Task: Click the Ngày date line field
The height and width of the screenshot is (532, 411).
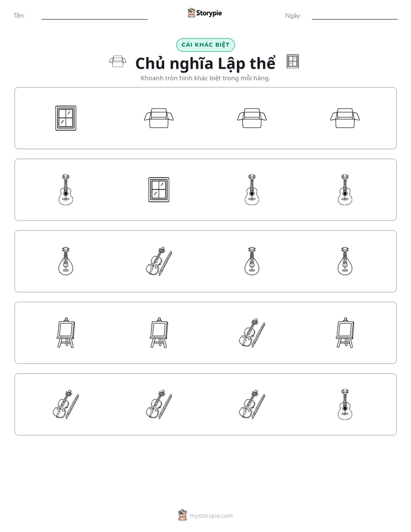Action: point(355,16)
